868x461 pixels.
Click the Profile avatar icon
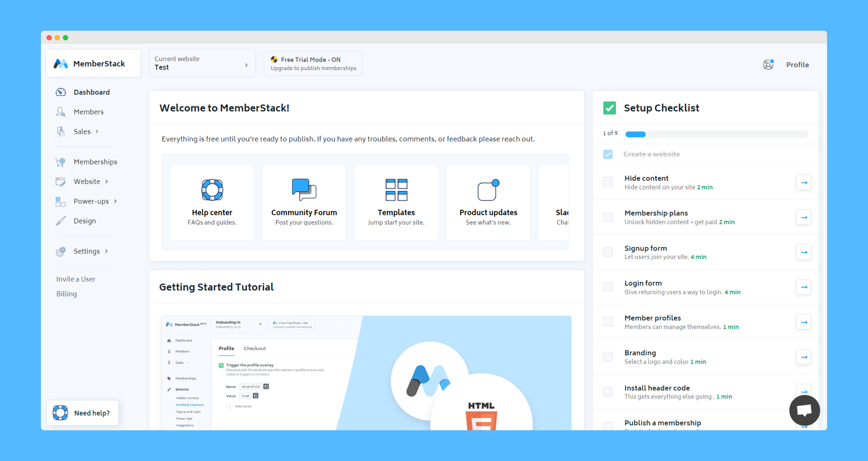(768, 65)
